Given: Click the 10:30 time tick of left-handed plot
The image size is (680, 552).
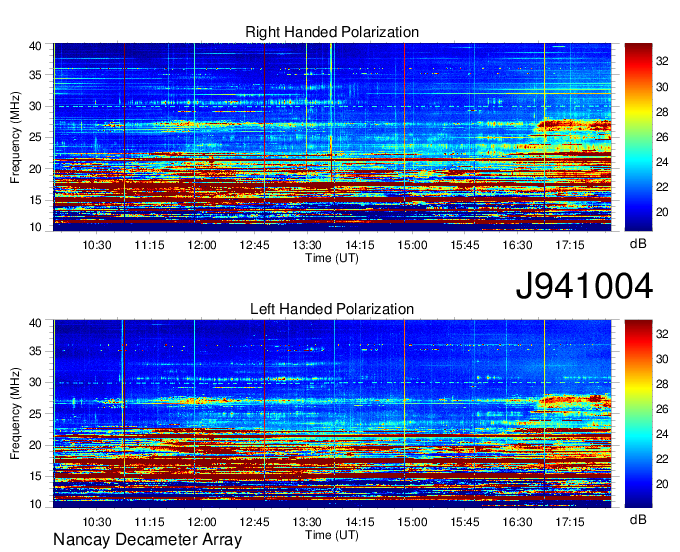Looking at the screenshot, I should click(x=97, y=522).
